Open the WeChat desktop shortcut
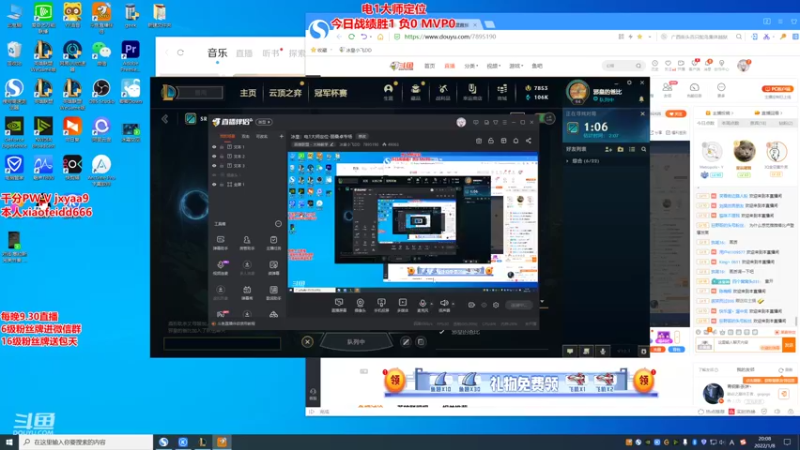Screen dimensions: 800x450 click(102, 54)
